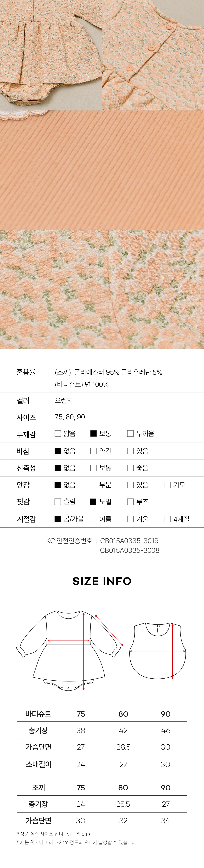Screen dimensions: 204x868
Task: Open the large floral fabric close-up image
Action: click(102, 289)
